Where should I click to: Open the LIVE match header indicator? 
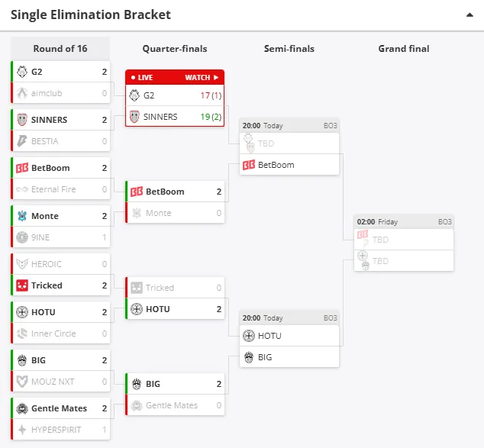pos(143,77)
